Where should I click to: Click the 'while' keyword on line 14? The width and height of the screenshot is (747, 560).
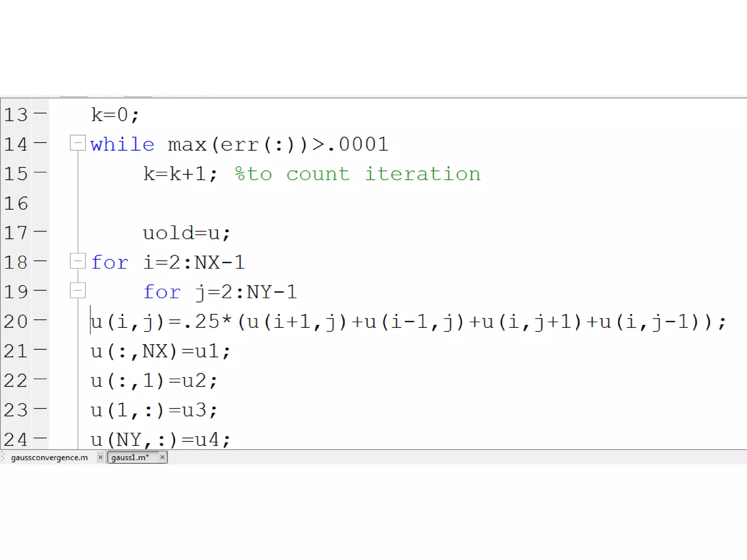[122, 145]
